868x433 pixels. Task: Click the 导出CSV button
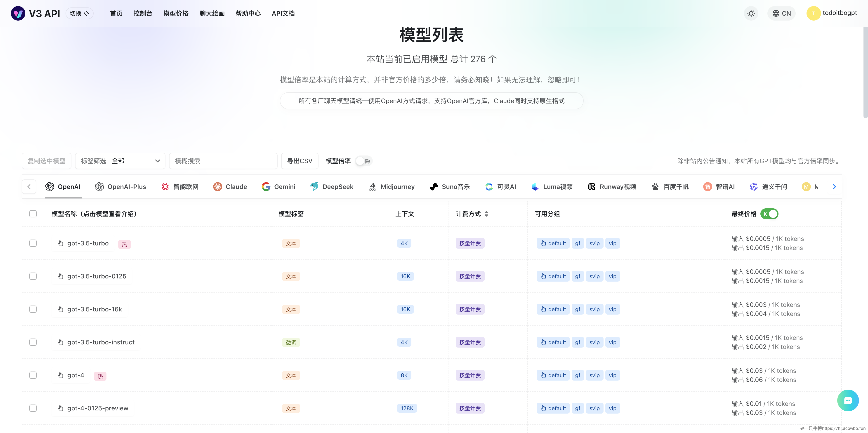click(300, 161)
